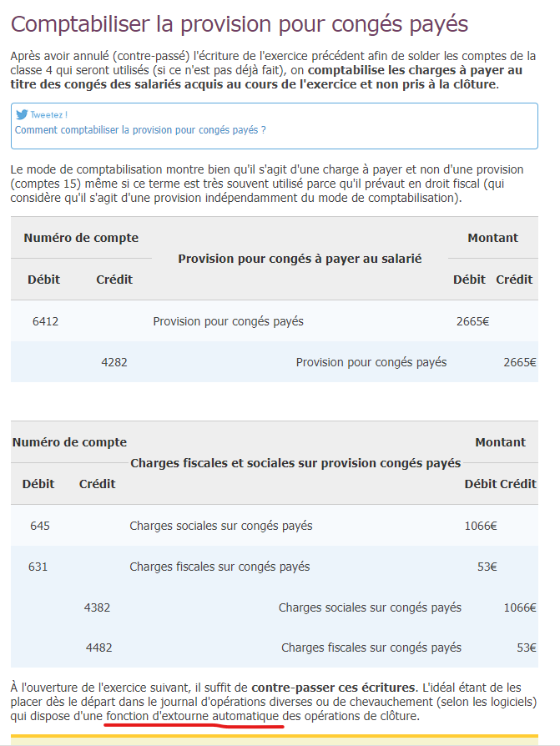Viewport: 560px width, 746px height.
Task: Open the "Comment comptabiliser la provision" tweet link
Action: click(x=140, y=130)
